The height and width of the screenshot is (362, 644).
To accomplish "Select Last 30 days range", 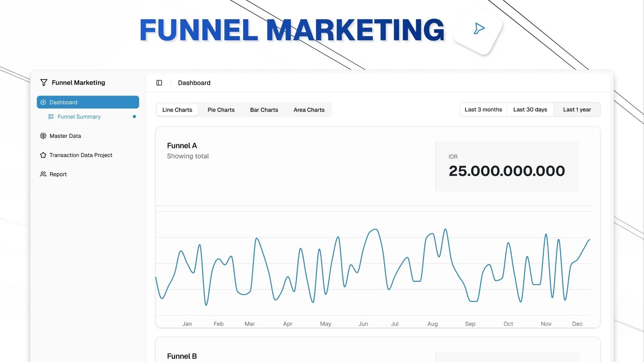I will (x=530, y=110).
